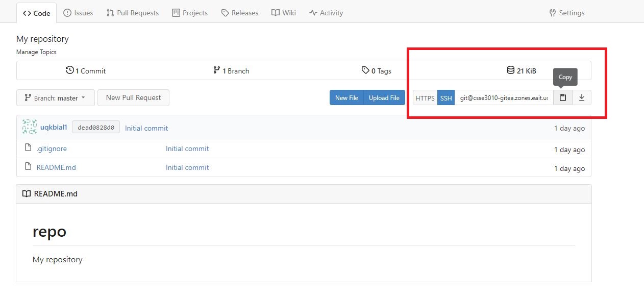Screen dimensions: 644x298
Task: Switch to the Issues tab
Action: pos(78,13)
